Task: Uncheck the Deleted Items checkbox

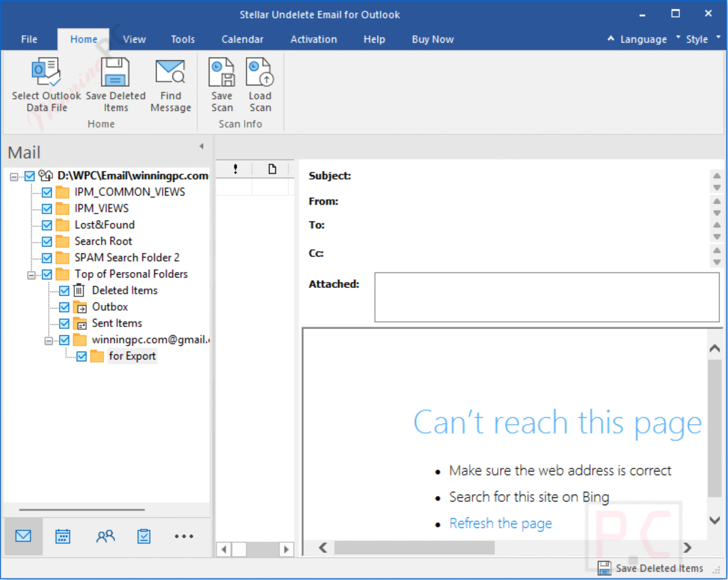Action: click(x=64, y=291)
